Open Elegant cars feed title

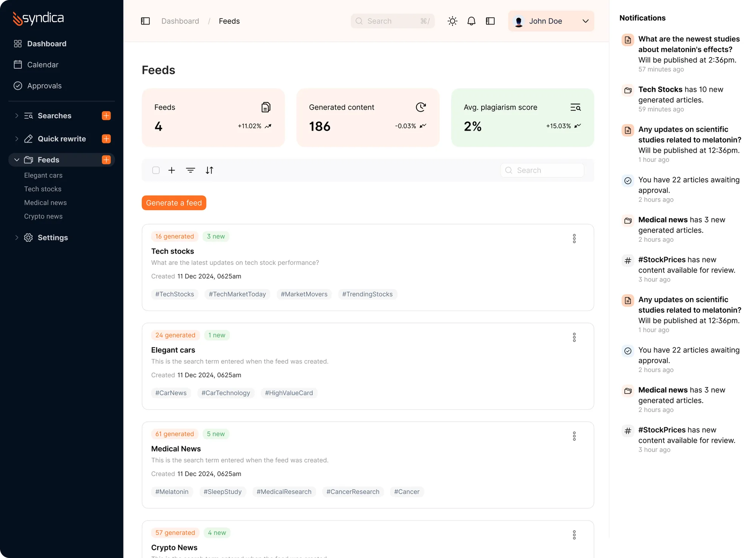[173, 350]
